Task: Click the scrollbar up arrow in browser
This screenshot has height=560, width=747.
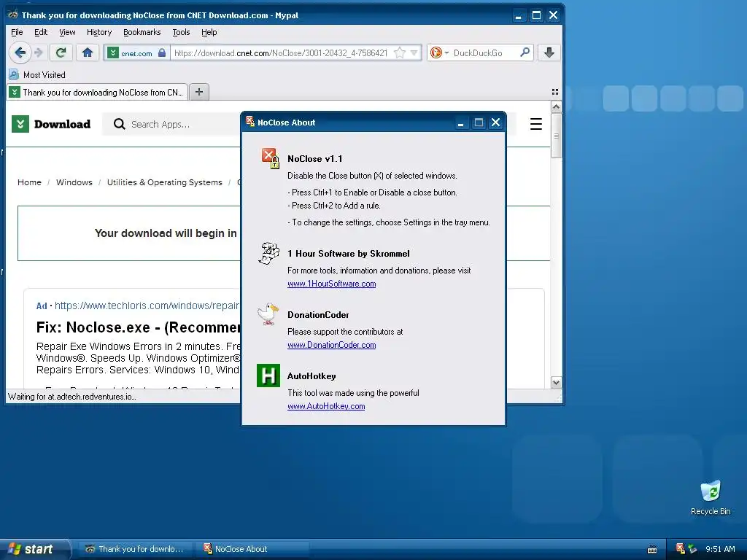Action: (556, 107)
